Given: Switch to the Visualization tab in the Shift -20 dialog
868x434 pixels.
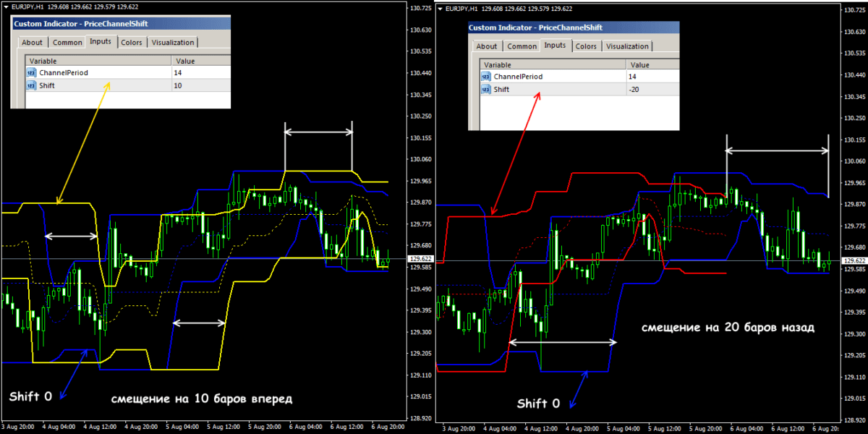Looking at the screenshot, I should (627, 46).
